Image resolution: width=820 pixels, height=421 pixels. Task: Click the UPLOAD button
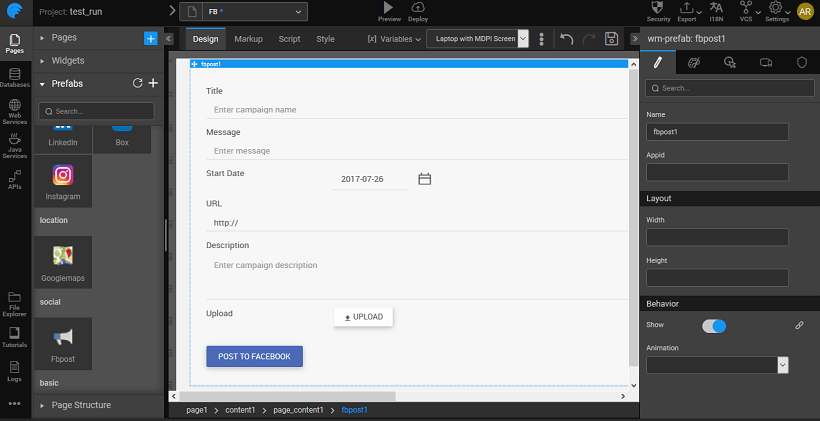tap(363, 316)
